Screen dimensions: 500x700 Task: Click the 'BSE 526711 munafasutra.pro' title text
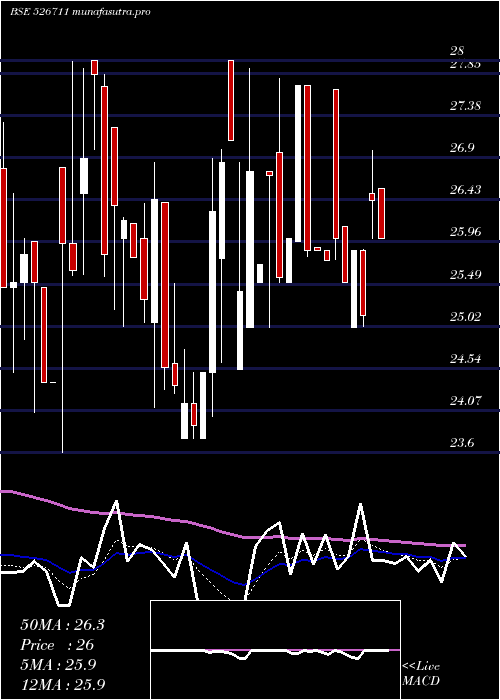point(80,12)
